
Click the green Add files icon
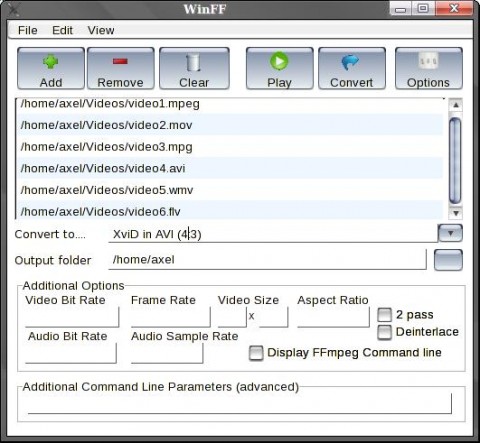coord(51,62)
